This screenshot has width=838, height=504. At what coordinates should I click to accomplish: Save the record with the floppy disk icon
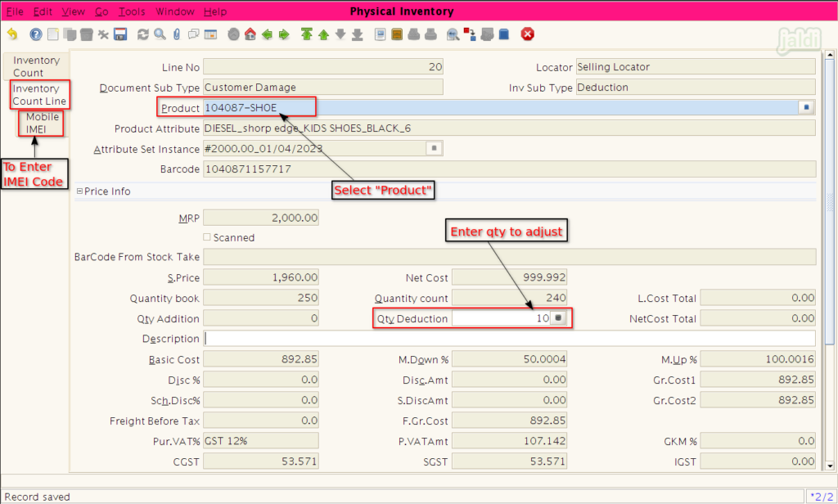pos(120,34)
